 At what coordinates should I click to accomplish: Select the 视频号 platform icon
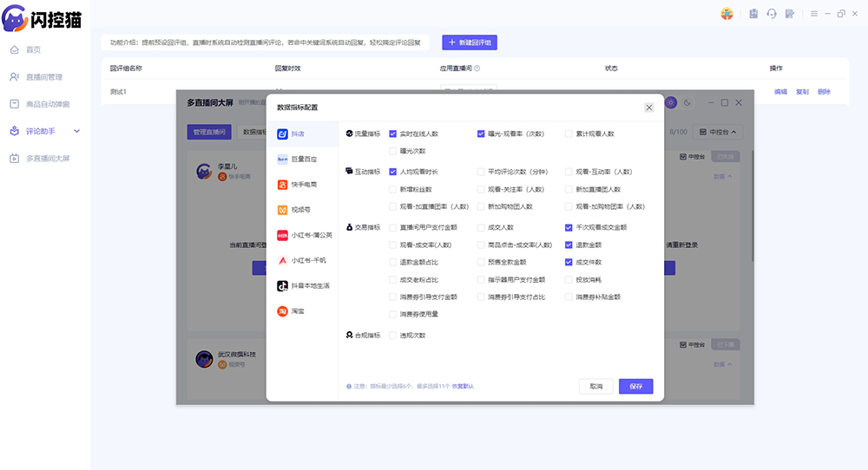(x=282, y=210)
